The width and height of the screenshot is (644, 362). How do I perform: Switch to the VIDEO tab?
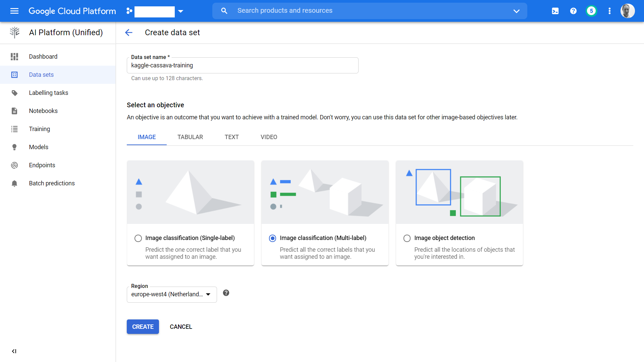269,137
